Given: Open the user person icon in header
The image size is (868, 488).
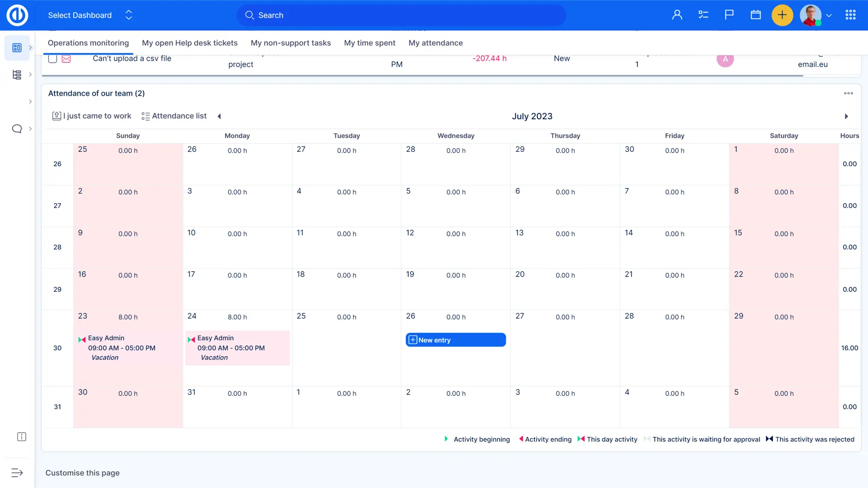Looking at the screenshot, I should [677, 15].
